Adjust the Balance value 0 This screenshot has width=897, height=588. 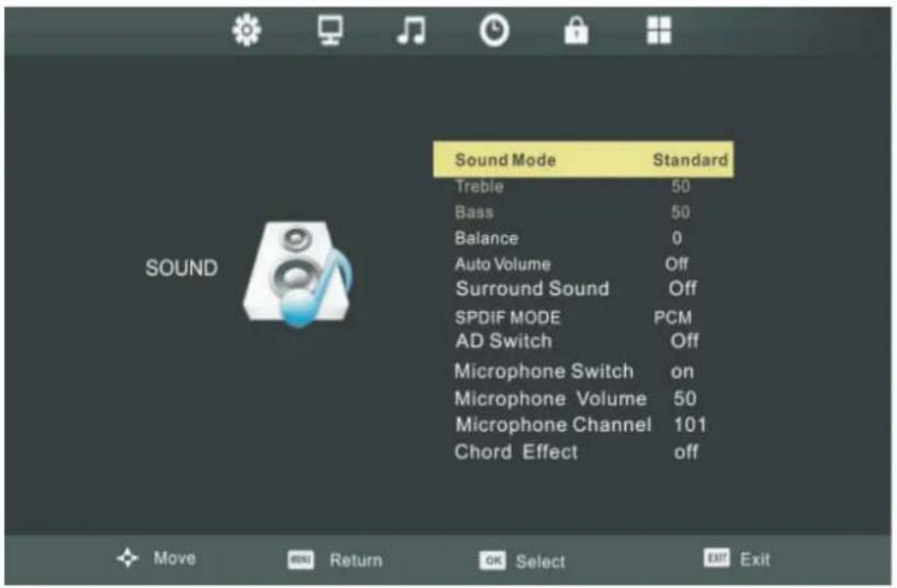point(677,238)
